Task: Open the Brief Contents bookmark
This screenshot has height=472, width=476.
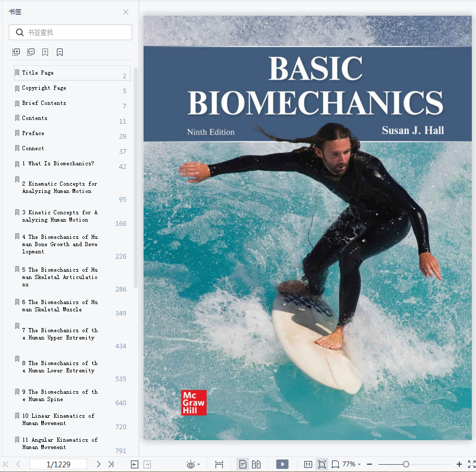Action: point(72,103)
